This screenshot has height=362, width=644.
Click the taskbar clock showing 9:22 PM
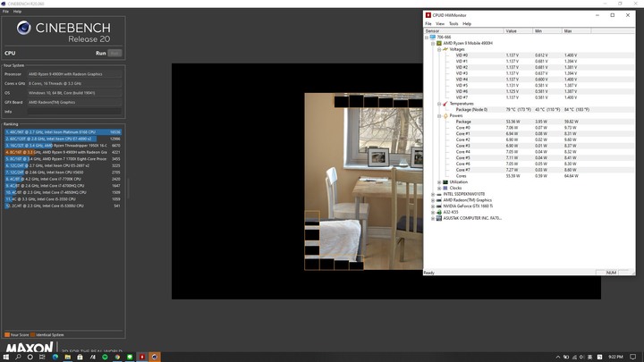coord(615,357)
